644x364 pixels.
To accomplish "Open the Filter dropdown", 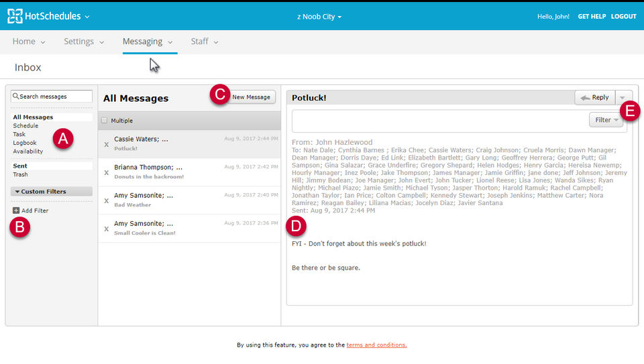I will pyautogui.click(x=606, y=120).
